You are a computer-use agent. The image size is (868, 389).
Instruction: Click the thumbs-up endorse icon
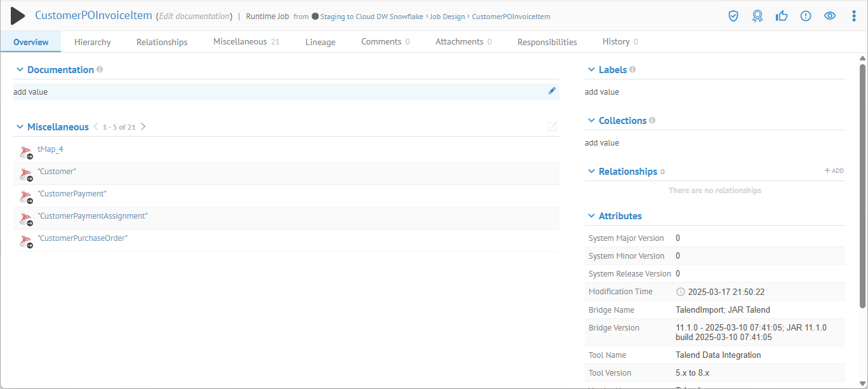[782, 17]
